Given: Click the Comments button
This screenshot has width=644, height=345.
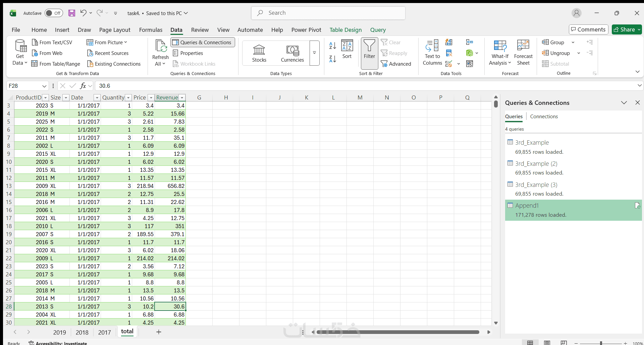Looking at the screenshot, I should coord(589,29).
